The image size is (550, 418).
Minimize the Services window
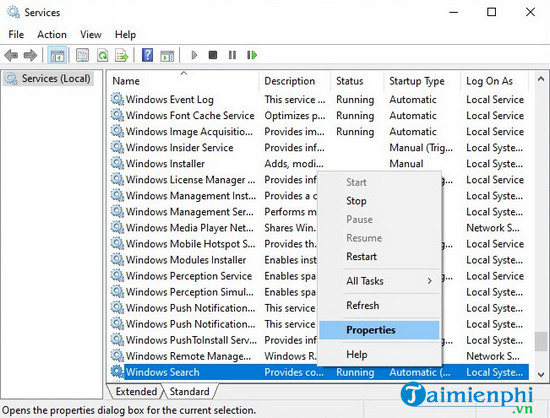(x=454, y=12)
